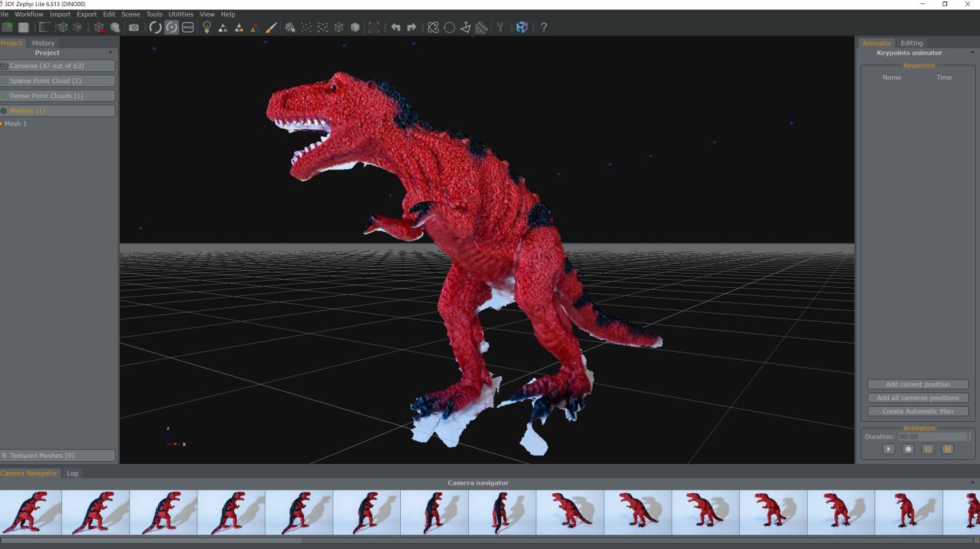Click the MASK toolbar icon
980x549 pixels.
pos(188,27)
